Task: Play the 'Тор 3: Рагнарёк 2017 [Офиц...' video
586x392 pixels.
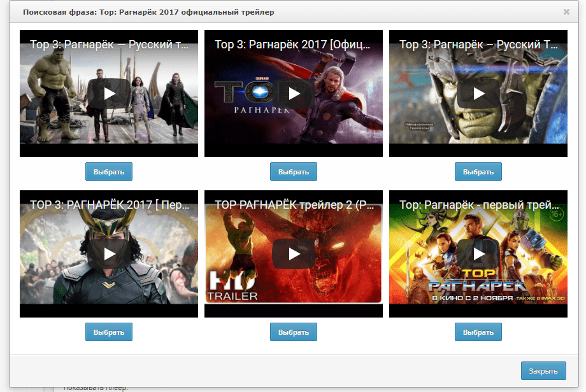Action: click(x=294, y=94)
